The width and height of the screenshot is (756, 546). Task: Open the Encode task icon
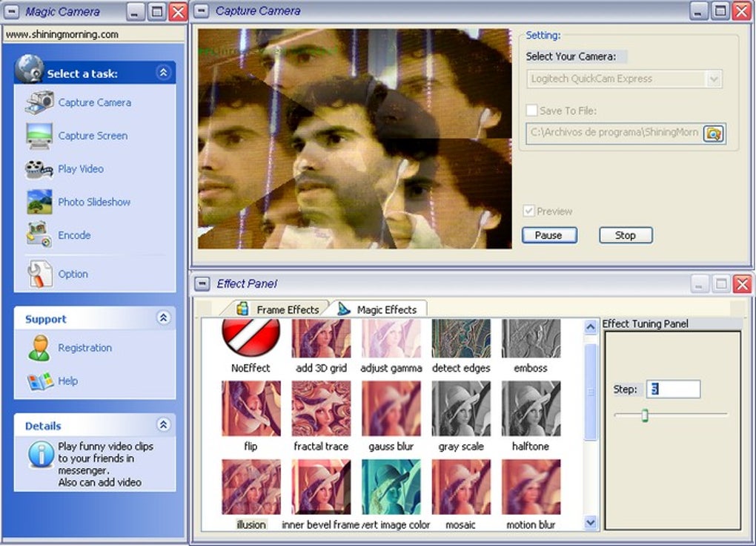(39, 235)
